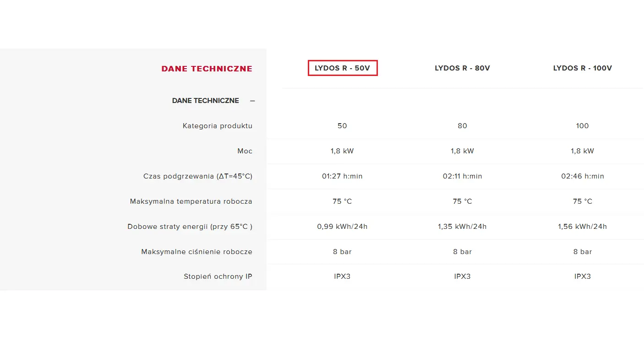This screenshot has height=352, width=644.
Task: Select the LYDOS R - 100V column header
Action: point(582,68)
